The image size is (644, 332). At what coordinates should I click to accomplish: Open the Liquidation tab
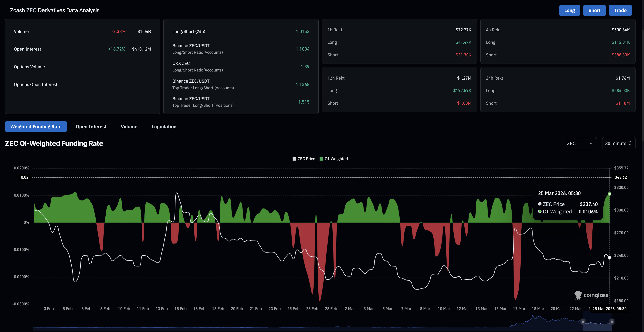(x=164, y=127)
